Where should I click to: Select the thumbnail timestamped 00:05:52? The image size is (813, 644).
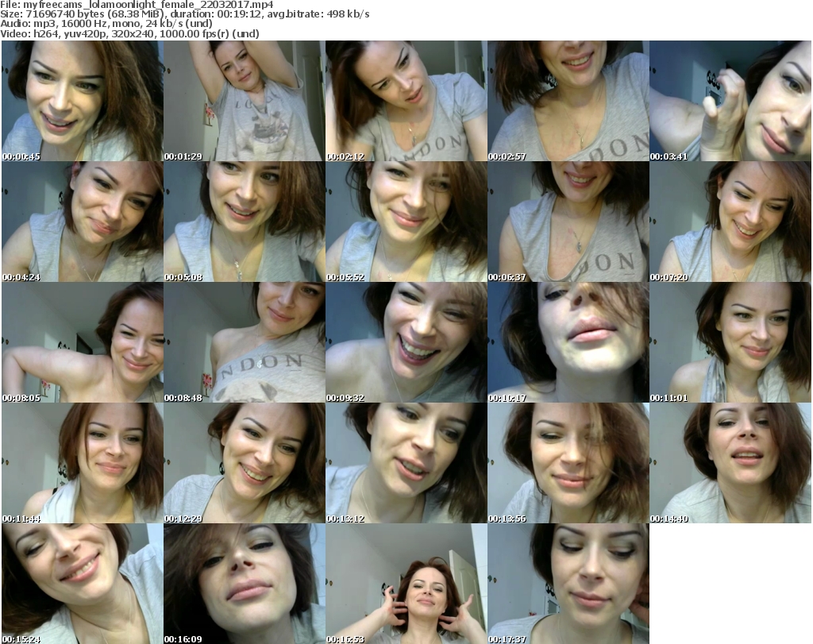[406, 222]
